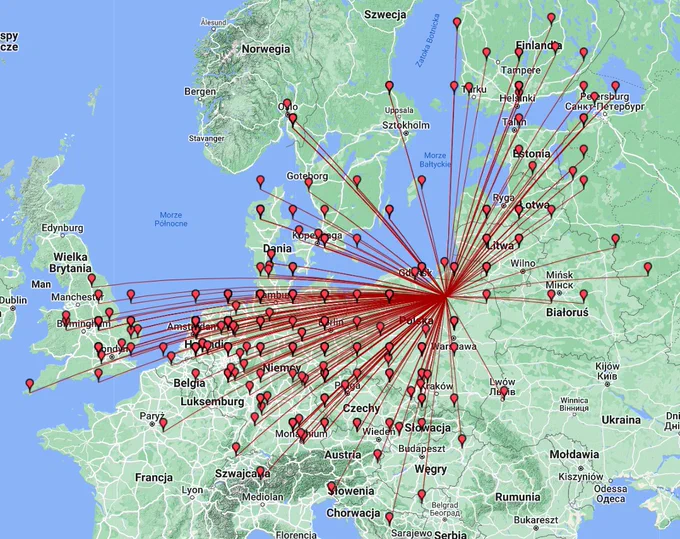Click the pin north of the Uppsala label

pos(389,86)
